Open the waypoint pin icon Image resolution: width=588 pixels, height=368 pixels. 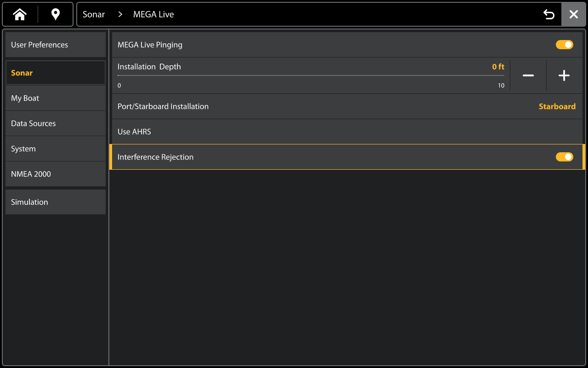[56, 14]
